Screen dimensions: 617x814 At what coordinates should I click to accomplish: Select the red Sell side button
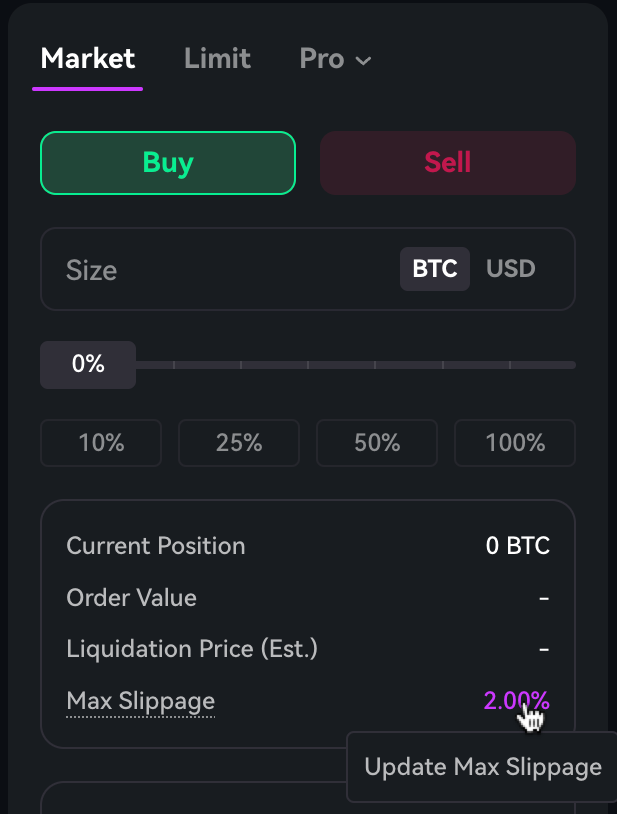[x=447, y=163]
